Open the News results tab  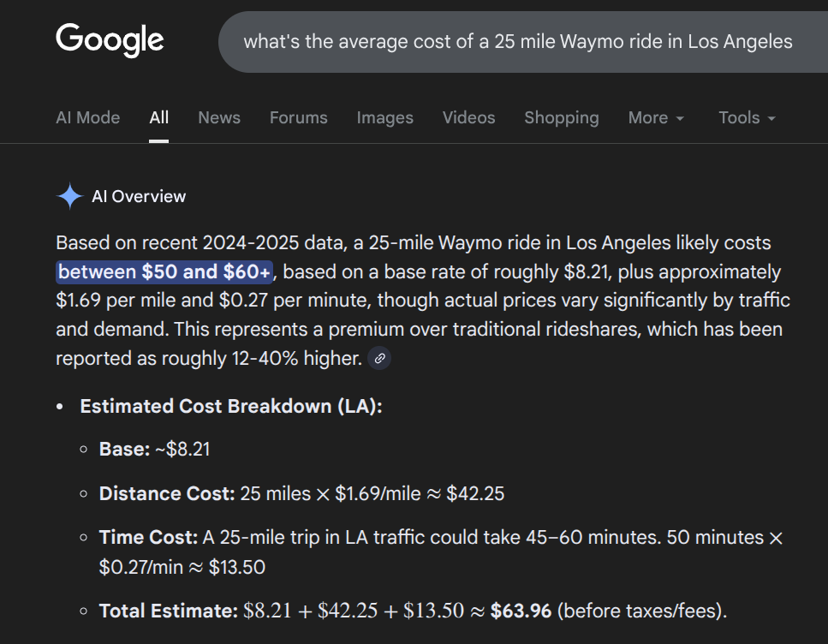click(219, 118)
